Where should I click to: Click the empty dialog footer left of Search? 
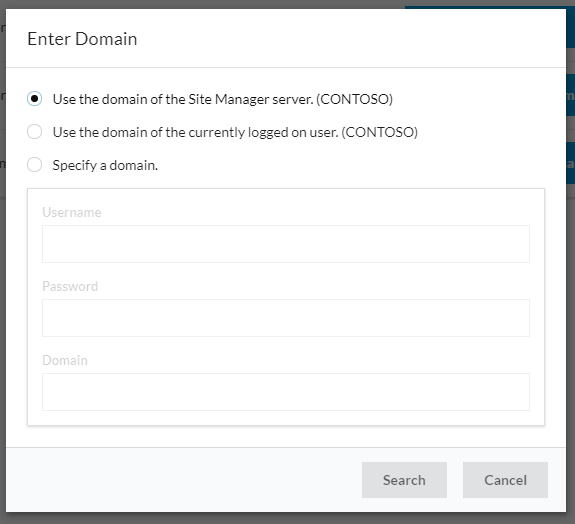coord(183,480)
